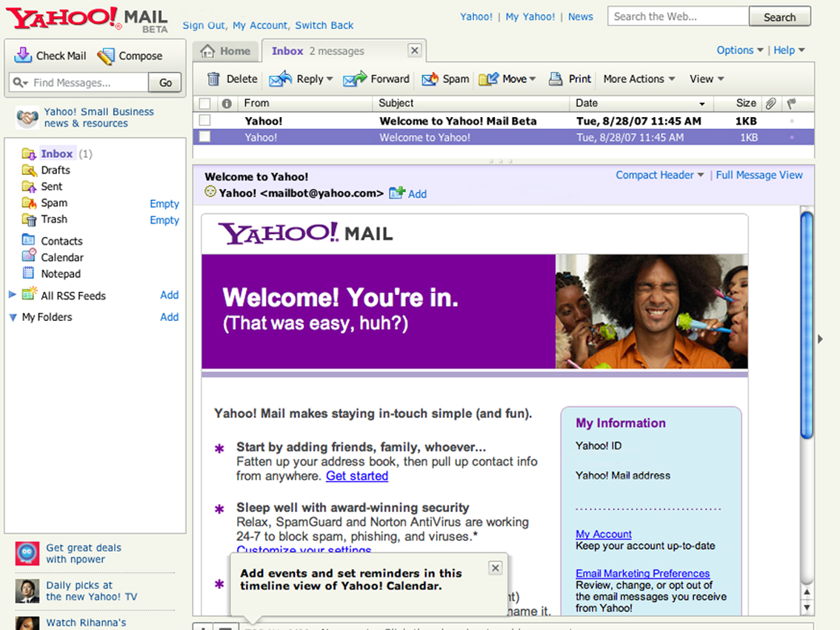Click the Sent folder icon

pos(29,187)
